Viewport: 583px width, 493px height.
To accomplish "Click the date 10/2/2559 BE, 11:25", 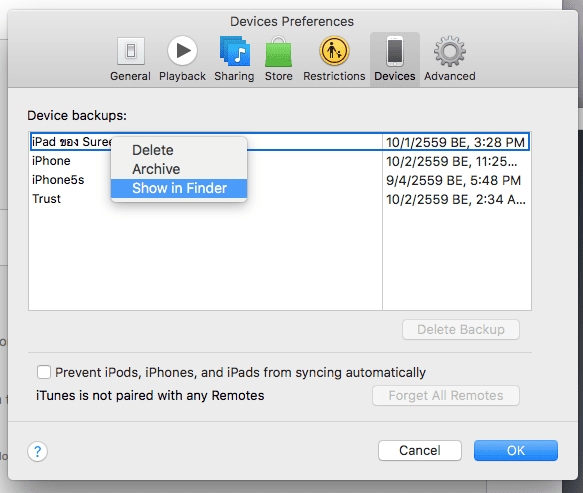I will (x=451, y=161).
